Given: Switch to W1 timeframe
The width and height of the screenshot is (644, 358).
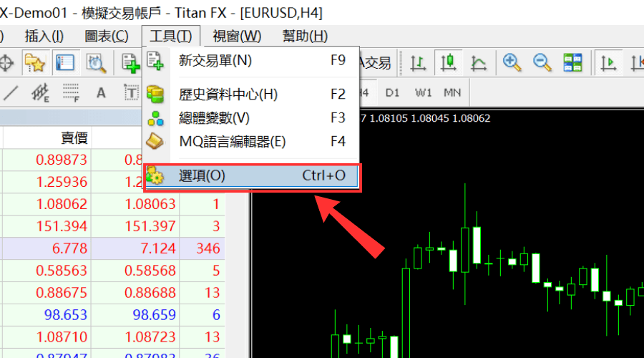Looking at the screenshot, I should pyautogui.click(x=423, y=93).
